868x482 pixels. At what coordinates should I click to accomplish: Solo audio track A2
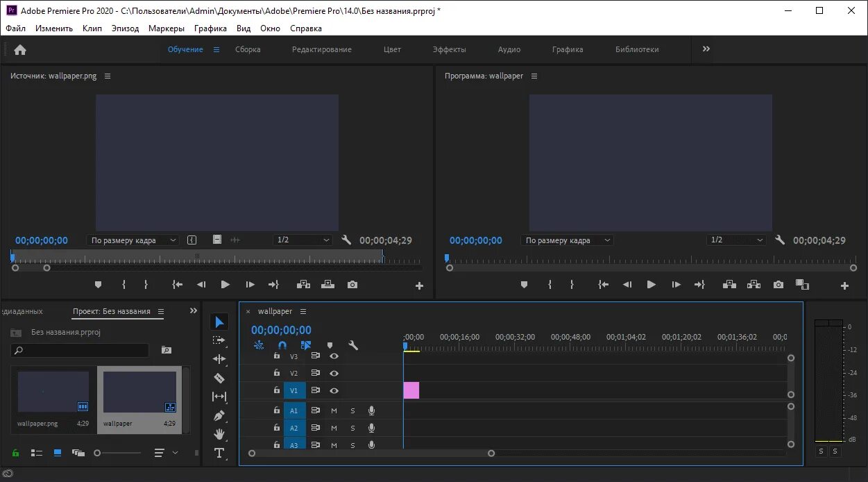click(x=352, y=429)
